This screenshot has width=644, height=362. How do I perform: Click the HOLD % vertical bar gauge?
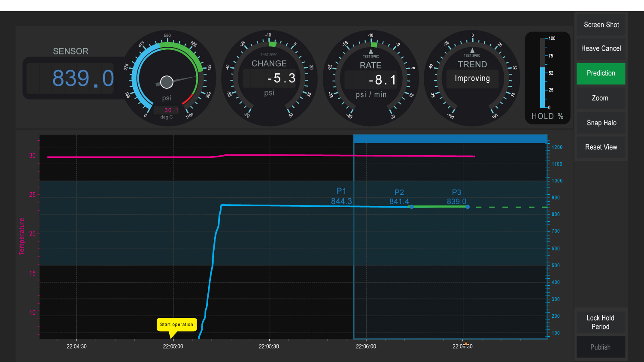tap(543, 73)
